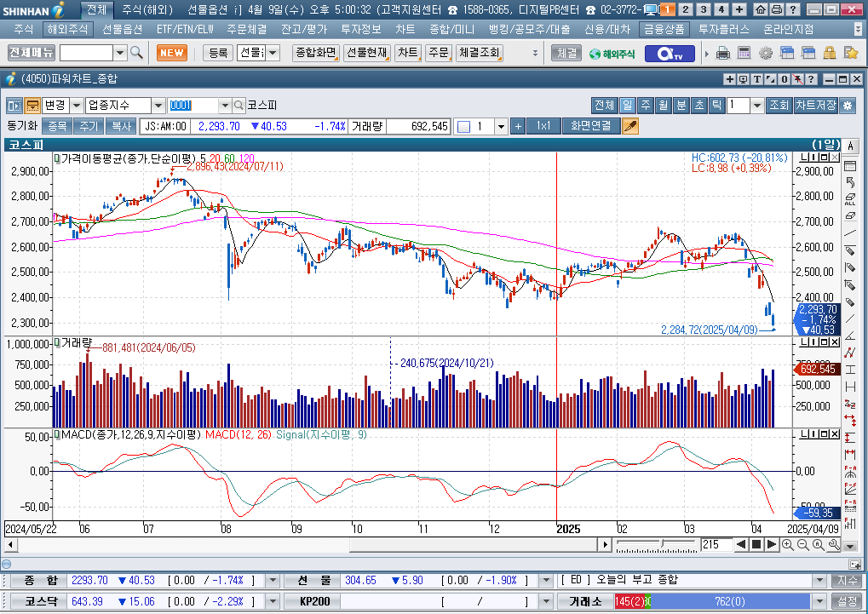Open the dropdown arrow for 코스닥 index row

(x=273, y=601)
